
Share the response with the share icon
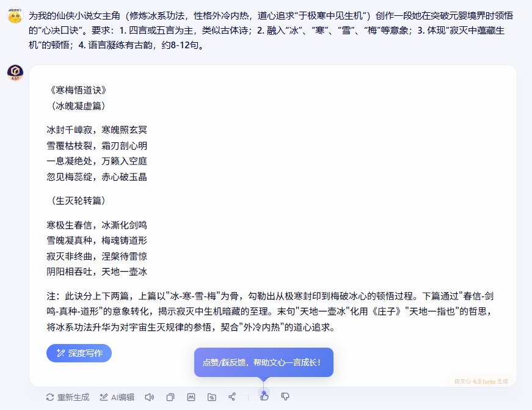coord(232,397)
